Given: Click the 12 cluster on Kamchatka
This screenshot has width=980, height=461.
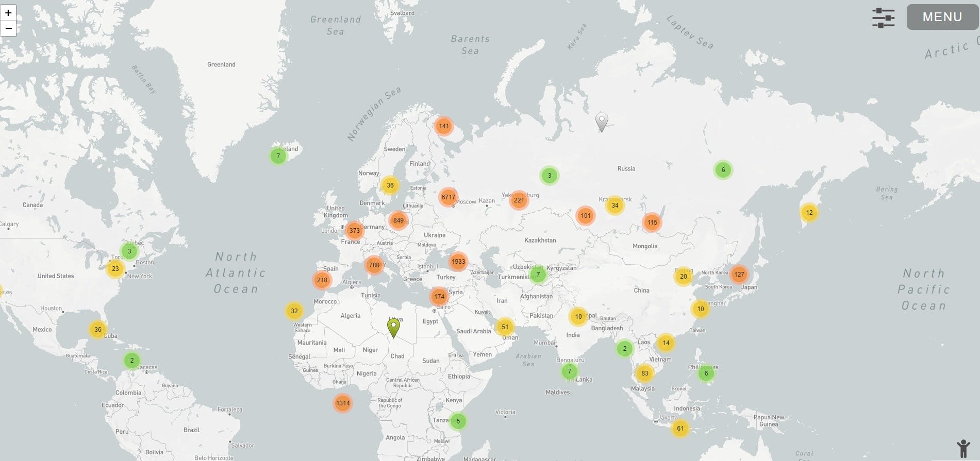Looking at the screenshot, I should coord(809,213).
